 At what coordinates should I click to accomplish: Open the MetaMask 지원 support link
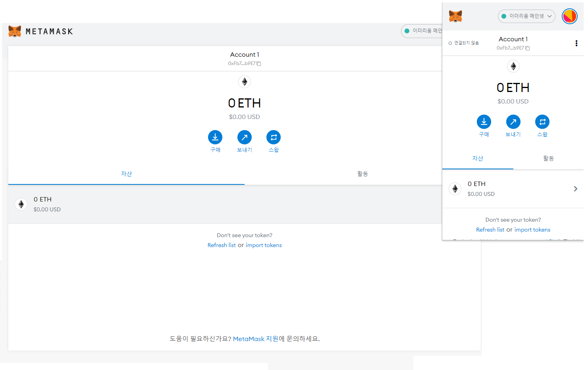(256, 339)
